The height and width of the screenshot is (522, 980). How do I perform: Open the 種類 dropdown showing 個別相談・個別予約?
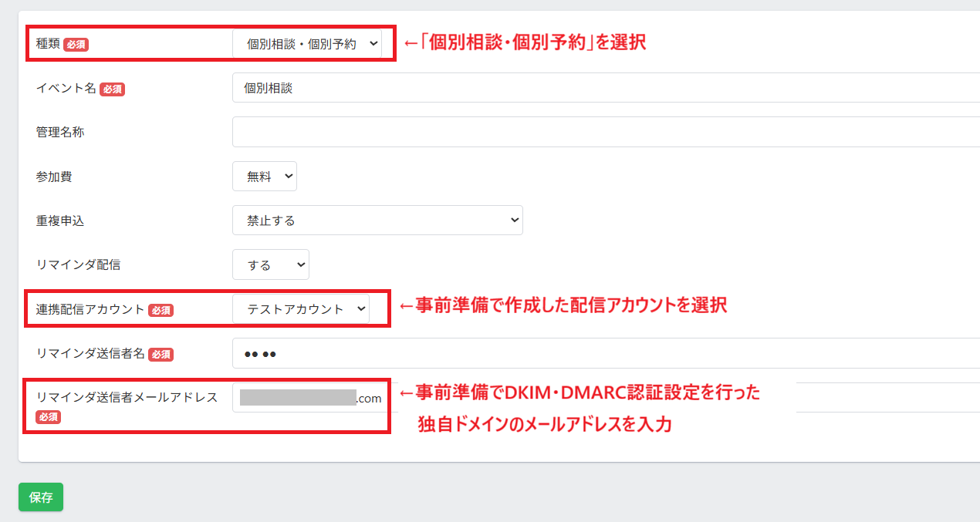click(307, 44)
